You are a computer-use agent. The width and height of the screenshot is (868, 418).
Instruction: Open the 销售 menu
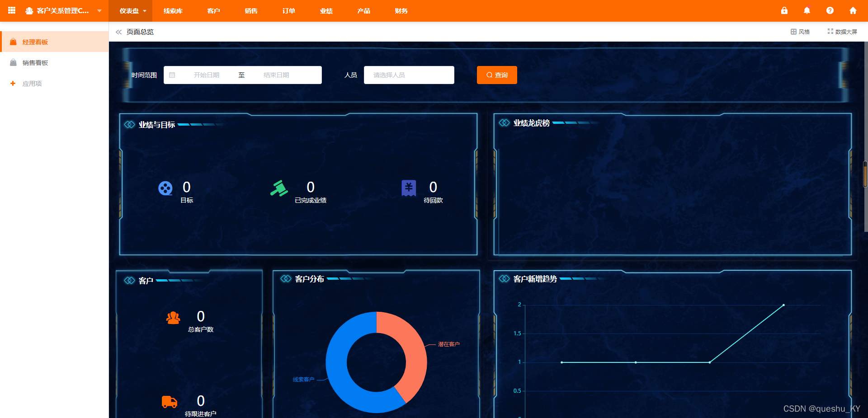[x=251, y=11]
